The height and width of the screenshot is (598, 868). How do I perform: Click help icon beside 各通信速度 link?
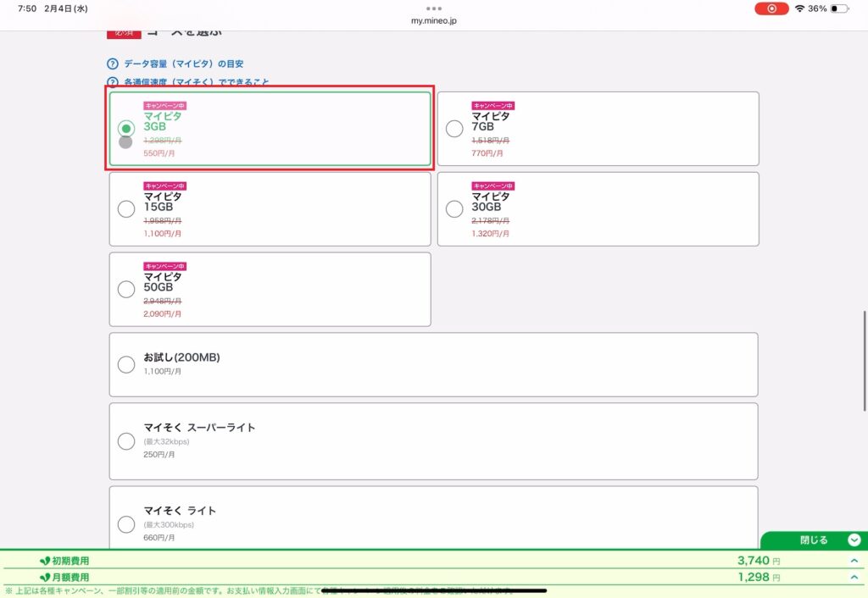[x=112, y=82]
